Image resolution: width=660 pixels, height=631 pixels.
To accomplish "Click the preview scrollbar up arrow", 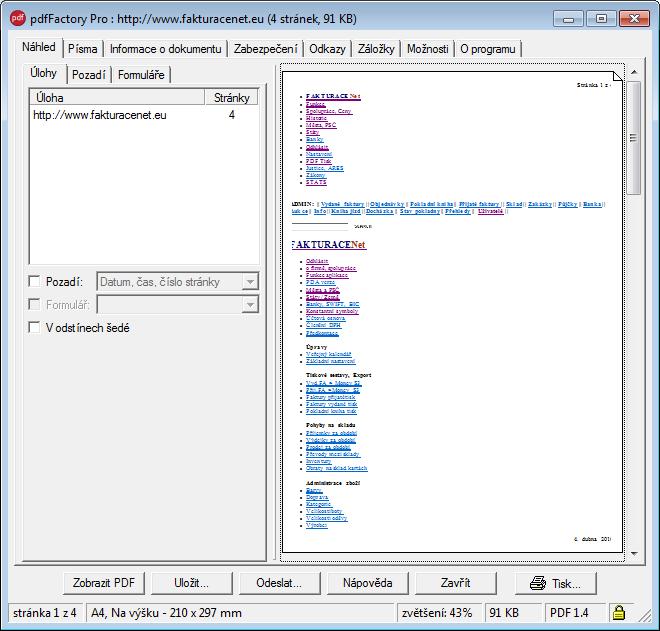I will 634,72.
